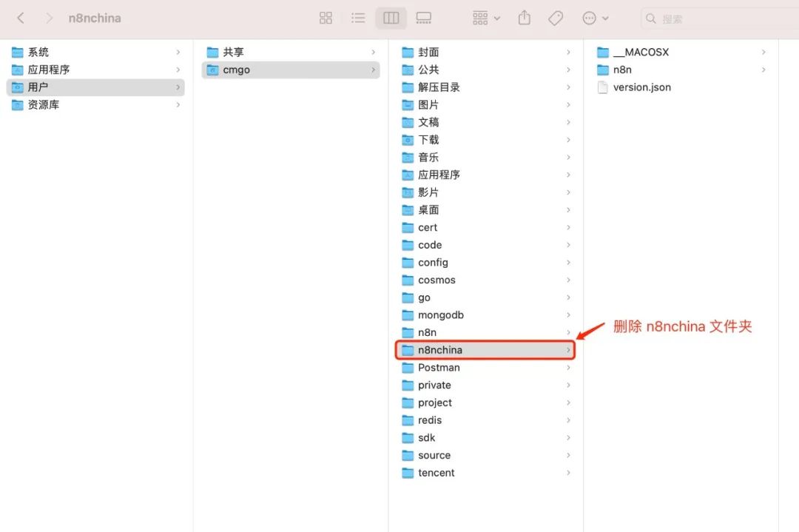Click the code folder icon

pyautogui.click(x=408, y=245)
